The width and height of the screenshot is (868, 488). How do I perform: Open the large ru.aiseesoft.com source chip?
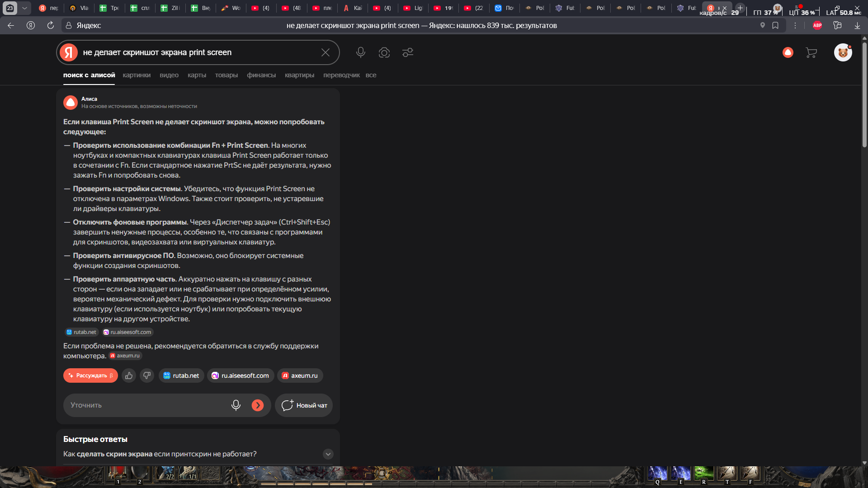241,375
